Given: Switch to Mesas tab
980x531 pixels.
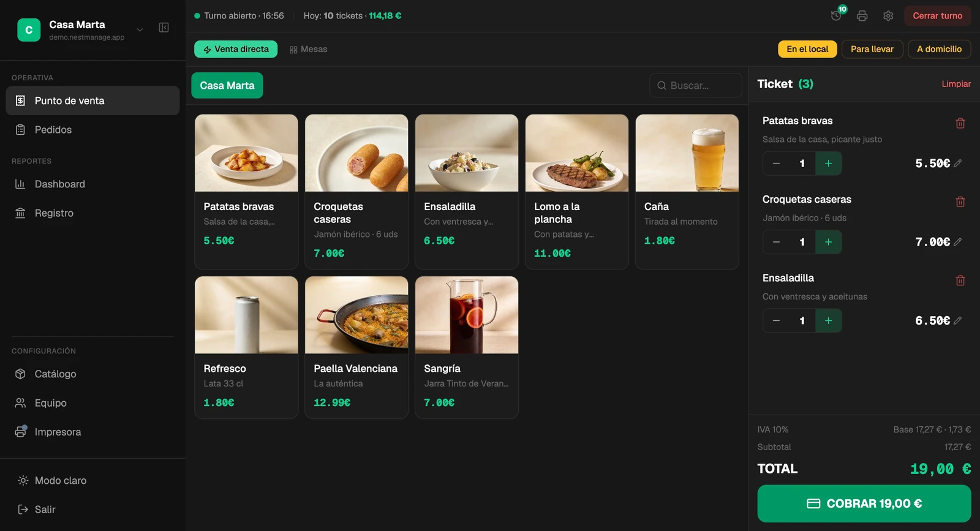Looking at the screenshot, I should [x=309, y=49].
